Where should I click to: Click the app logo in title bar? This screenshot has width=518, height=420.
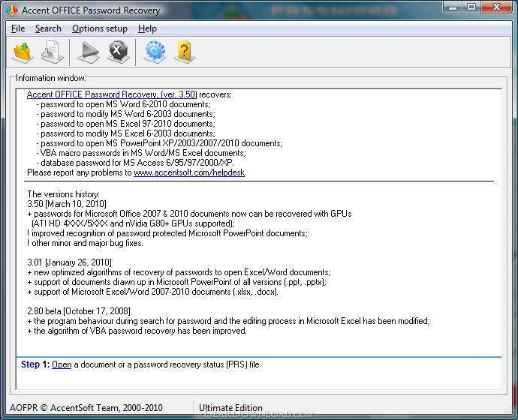click(x=12, y=10)
